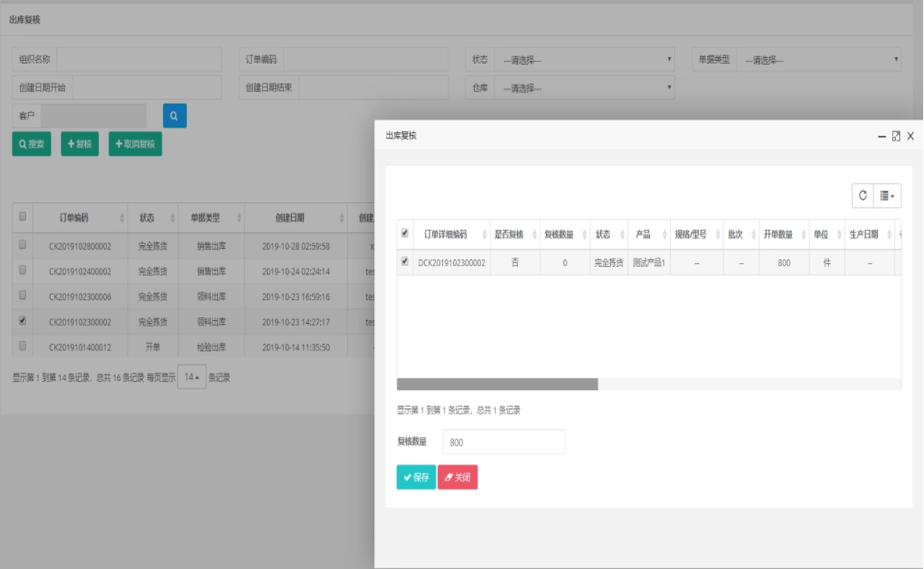Image resolution: width=924 pixels, height=569 pixels.
Task: Save the review with 保存 button
Action: coord(416,477)
